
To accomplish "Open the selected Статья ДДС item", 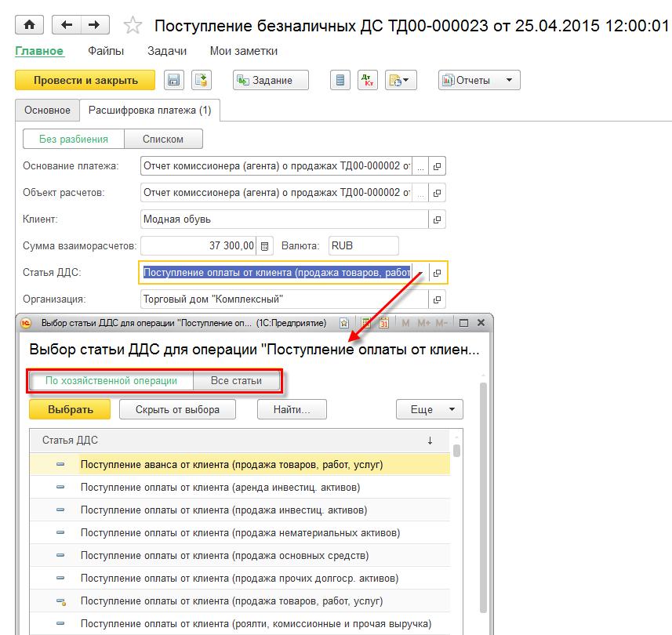I will click(x=437, y=273).
